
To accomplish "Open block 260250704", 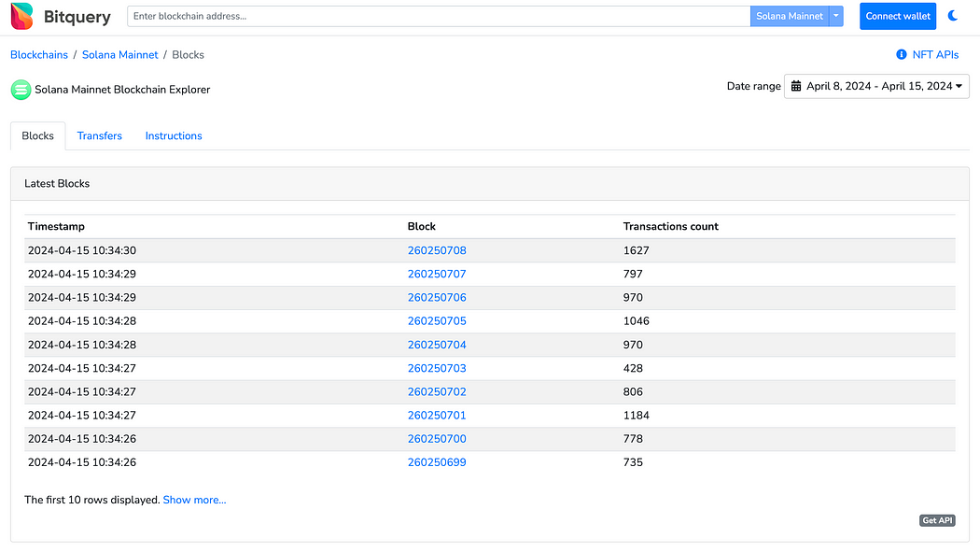I will pyautogui.click(x=437, y=345).
